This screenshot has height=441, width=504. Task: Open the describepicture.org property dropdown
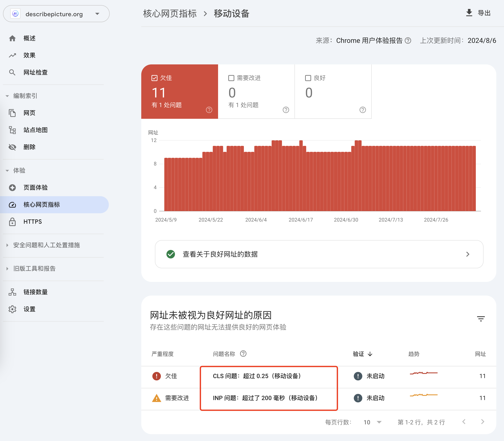(56, 14)
